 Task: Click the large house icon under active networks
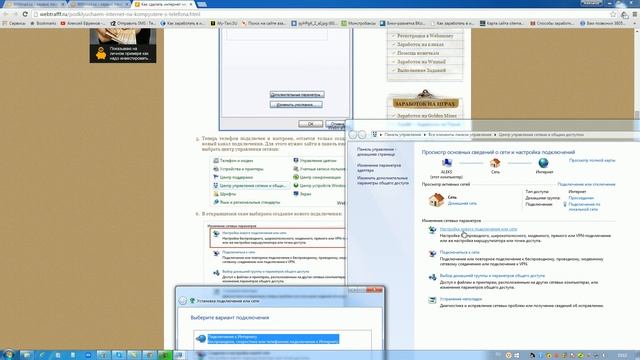(x=436, y=200)
